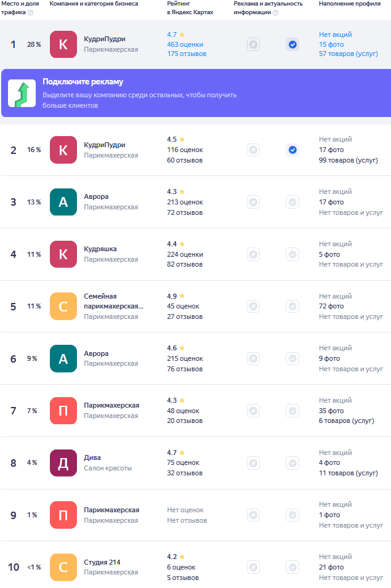Click advertising icon in Дива row

254,463
